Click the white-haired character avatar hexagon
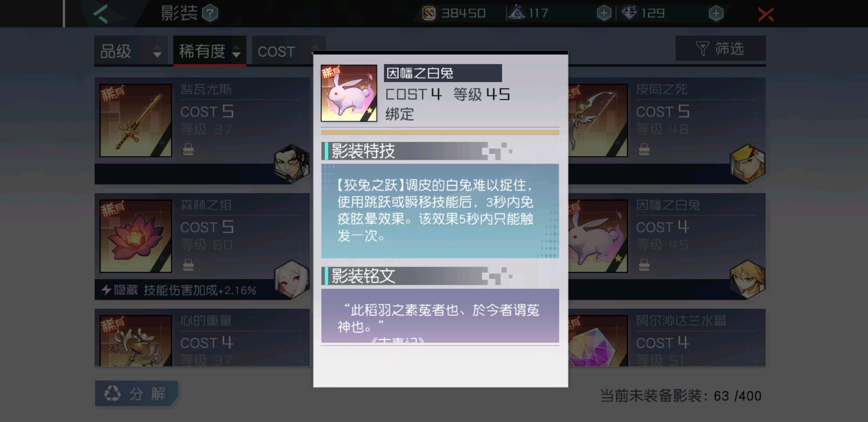This screenshot has width=868, height=422. click(x=292, y=279)
